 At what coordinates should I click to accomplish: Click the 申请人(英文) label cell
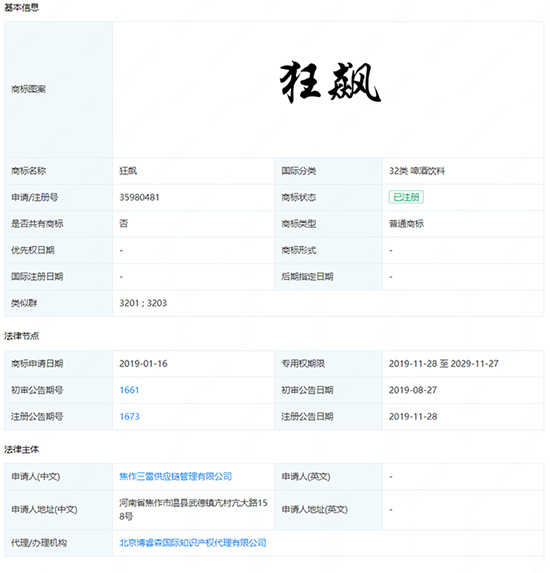[x=329, y=476]
